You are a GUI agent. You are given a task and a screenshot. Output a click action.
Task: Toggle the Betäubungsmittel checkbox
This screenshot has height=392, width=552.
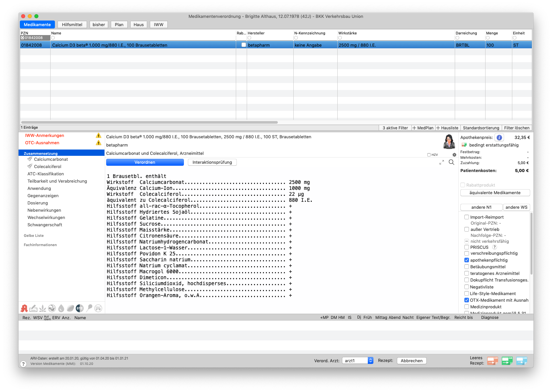pyautogui.click(x=467, y=267)
